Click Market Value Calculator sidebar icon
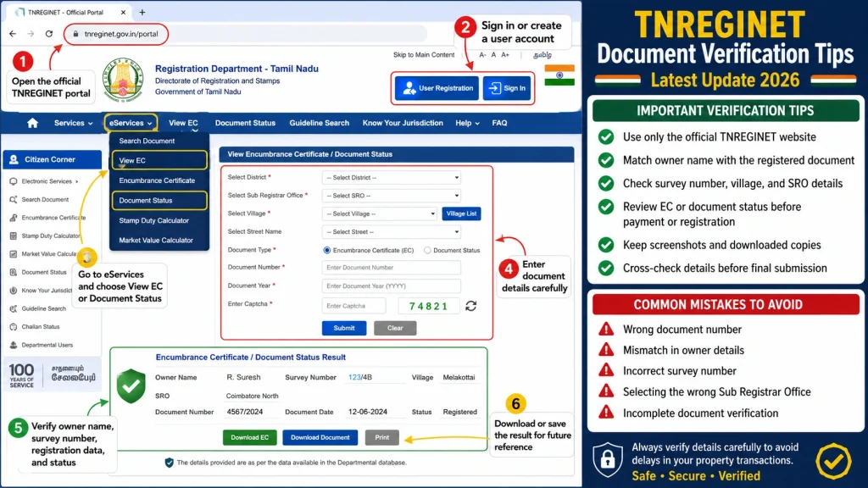This screenshot has height=488, width=868. pos(14,254)
